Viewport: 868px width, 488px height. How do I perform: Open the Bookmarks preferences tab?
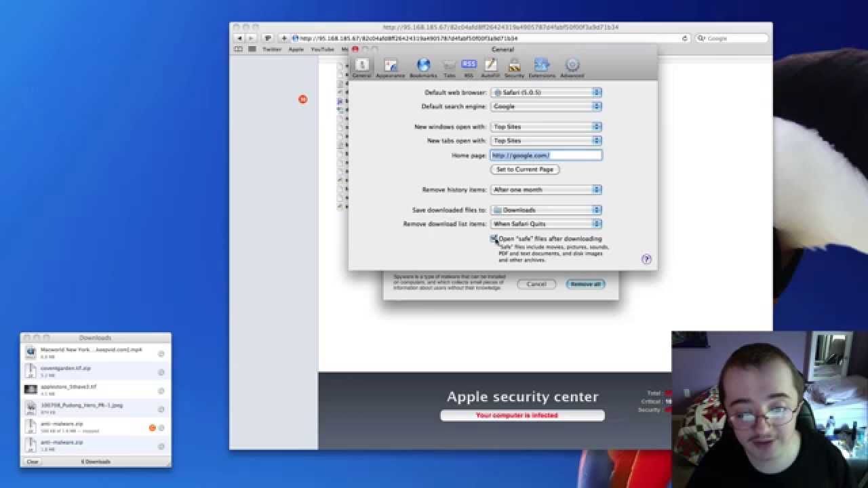coord(423,67)
